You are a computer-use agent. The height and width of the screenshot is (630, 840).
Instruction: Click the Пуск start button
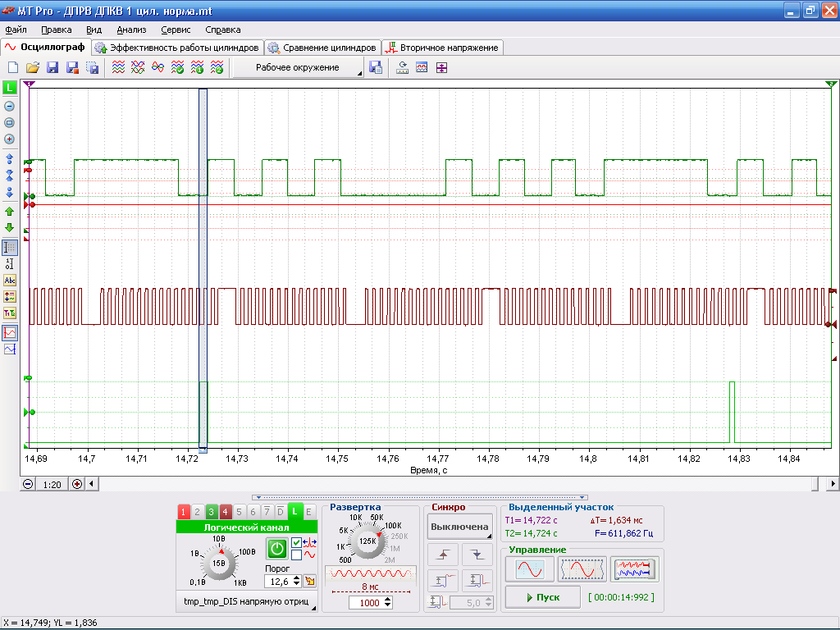click(543, 597)
